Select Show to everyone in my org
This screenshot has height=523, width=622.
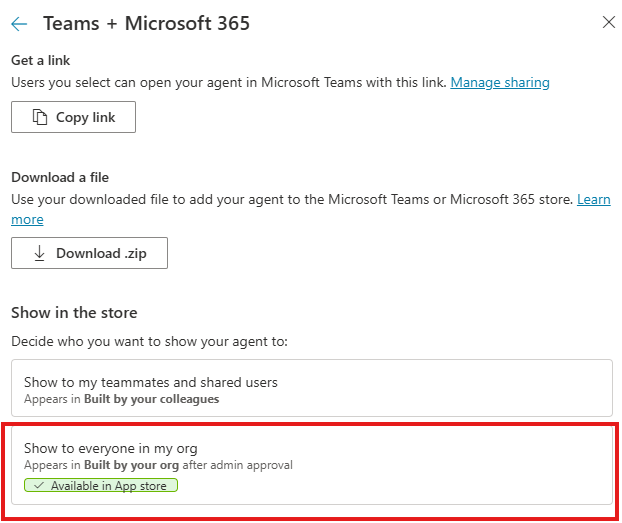pyautogui.click(x=312, y=465)
